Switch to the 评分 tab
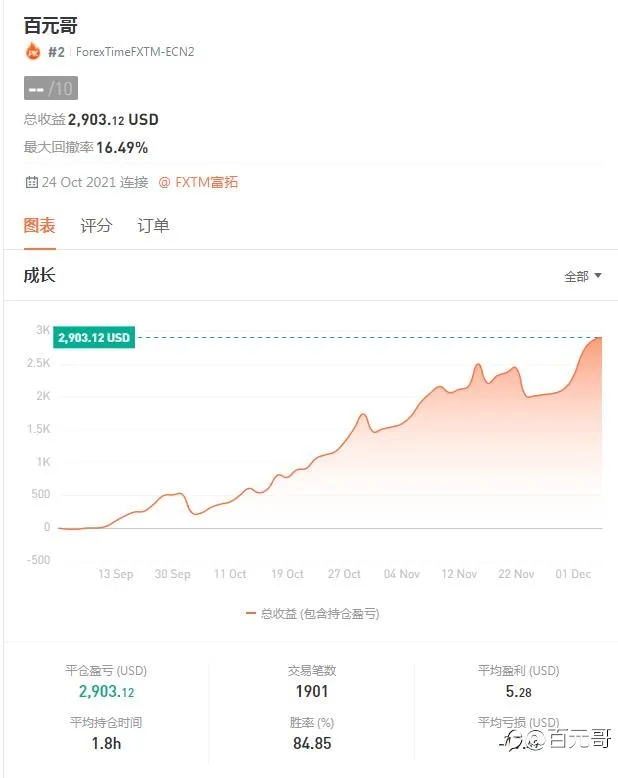618x778 pixels. 96,226
